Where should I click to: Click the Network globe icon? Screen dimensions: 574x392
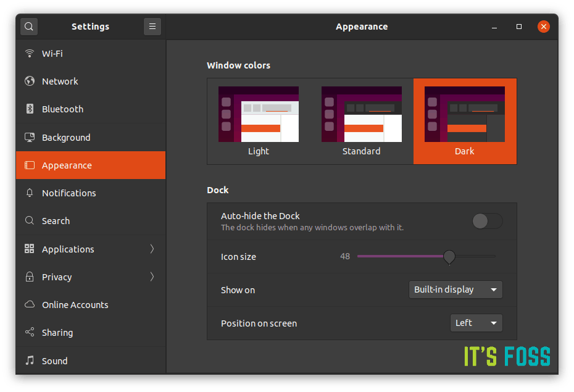click(x=29, y=81)
